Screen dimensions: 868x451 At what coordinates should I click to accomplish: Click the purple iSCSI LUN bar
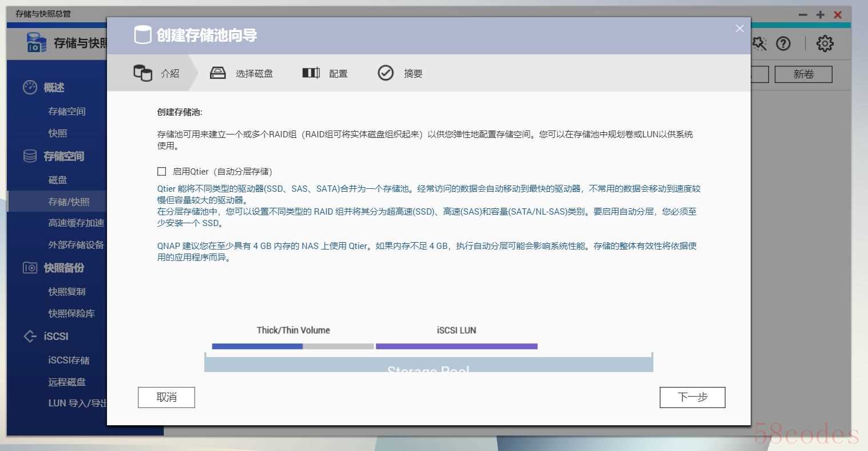(456, 346)
